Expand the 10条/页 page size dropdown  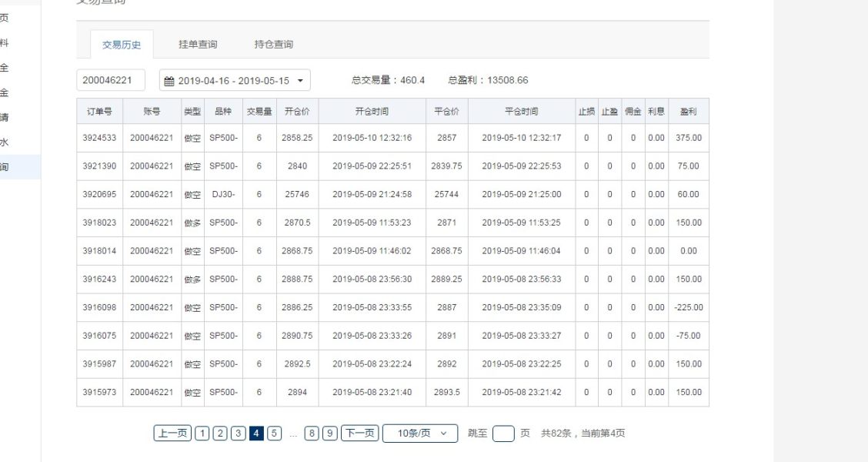click(420, 434)
